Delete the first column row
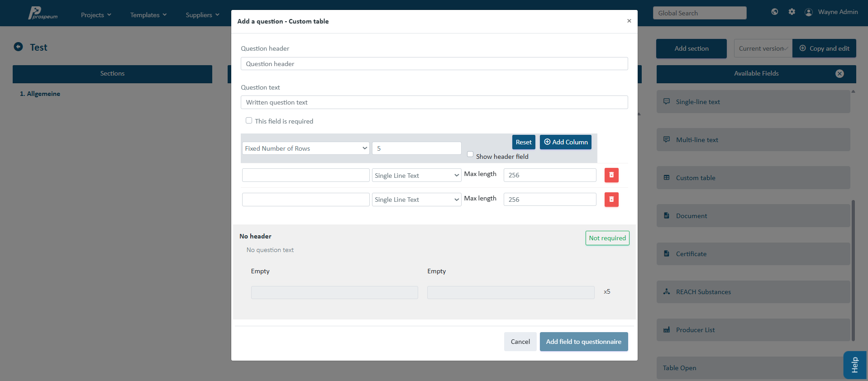The width and height of the screenshot is (868, 381). [x=611, y=175]
